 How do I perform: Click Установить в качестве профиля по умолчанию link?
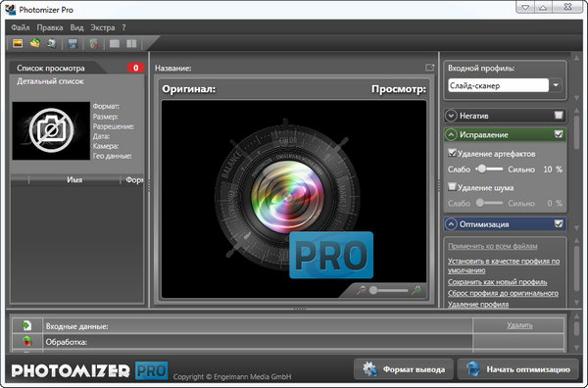tap(504, 266)
